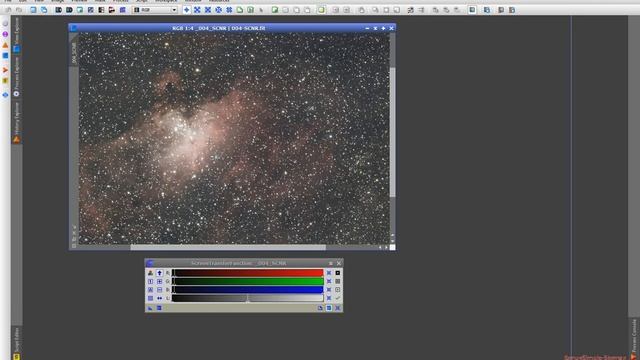Open the History Explorer side tab
The width and height of the screenshot is (640, 360).
(17, 122)
